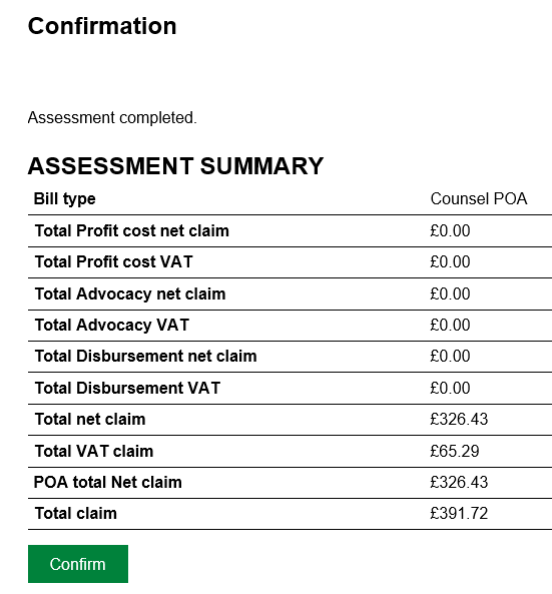Screen dimensions: 552x594
Task: Select the Counsel POA value
Action: tap(479, 199)
